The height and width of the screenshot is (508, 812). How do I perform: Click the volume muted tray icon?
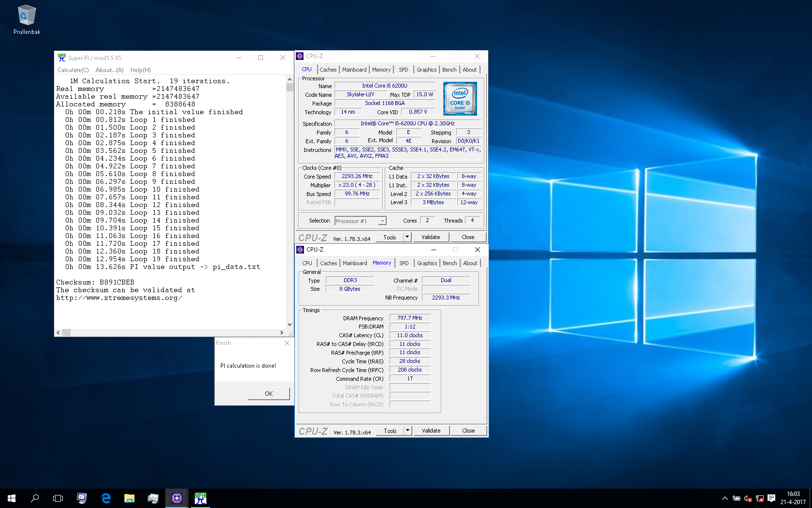pyautogui.click(x=748, y=498)
